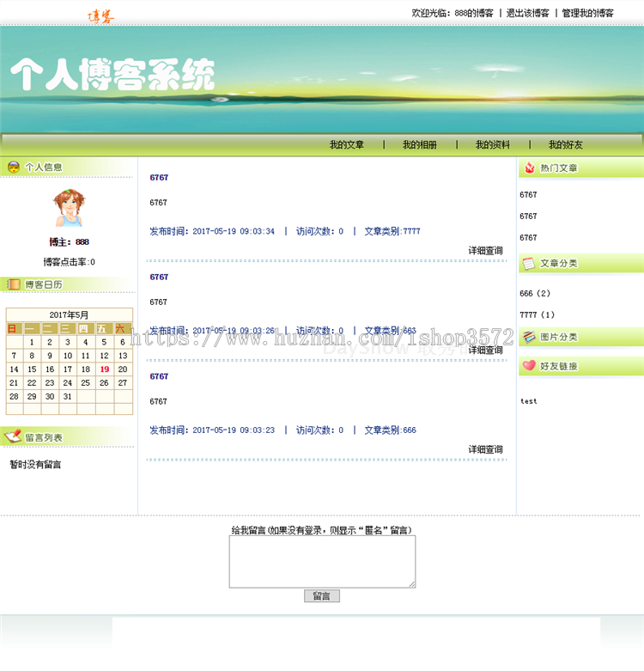644x671 pixels.
Task: Open article titled 6767 published 09:03:23
Action: [x=159, y=376]
